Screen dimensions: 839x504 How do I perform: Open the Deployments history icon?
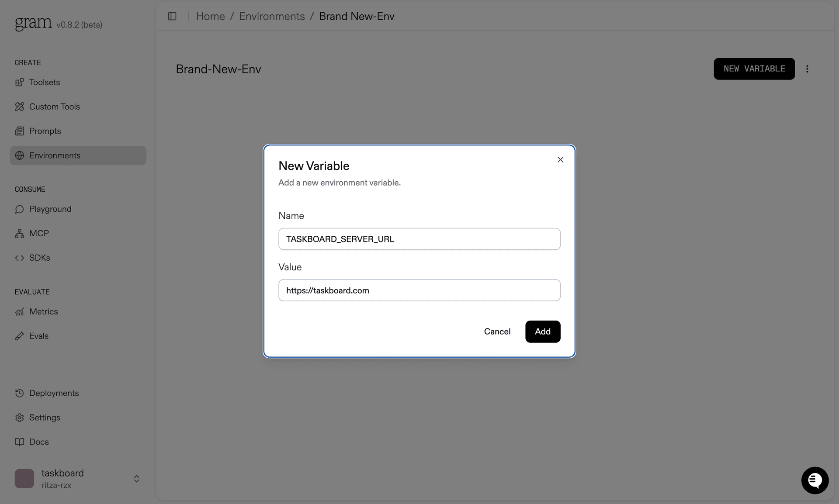(x=19, y=393)
